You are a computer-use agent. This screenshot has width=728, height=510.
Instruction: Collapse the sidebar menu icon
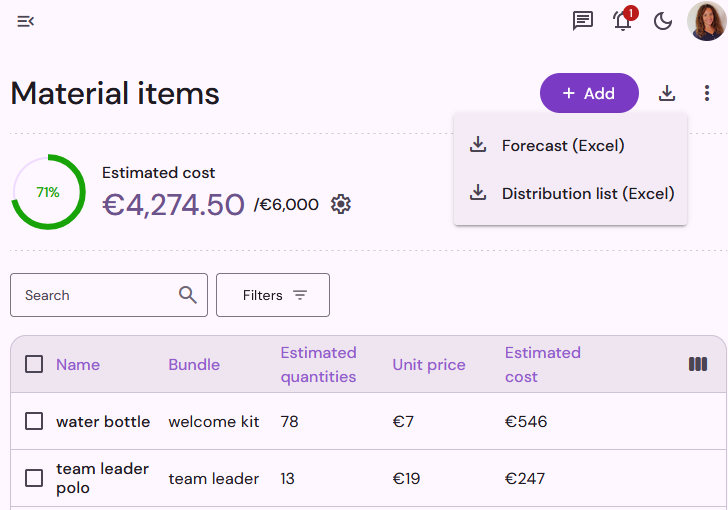pyautogui.click(x=26, y=21)
